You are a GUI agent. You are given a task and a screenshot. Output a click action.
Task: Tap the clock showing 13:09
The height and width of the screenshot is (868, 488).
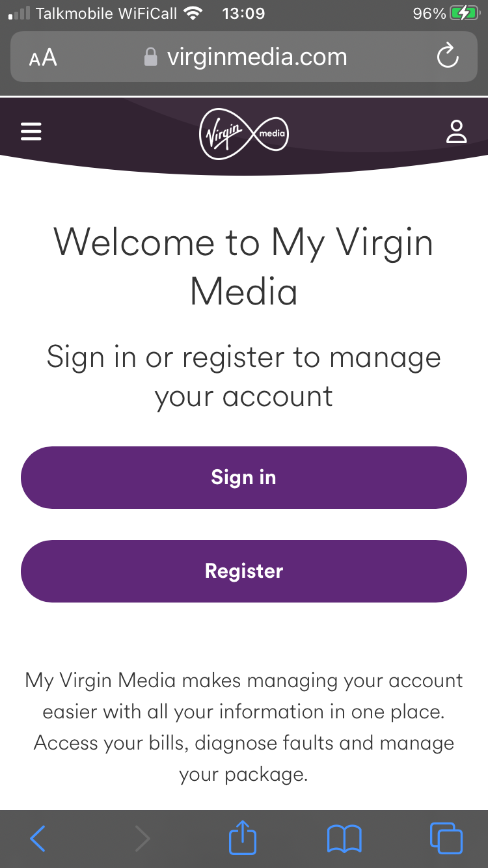coord(243,12)
